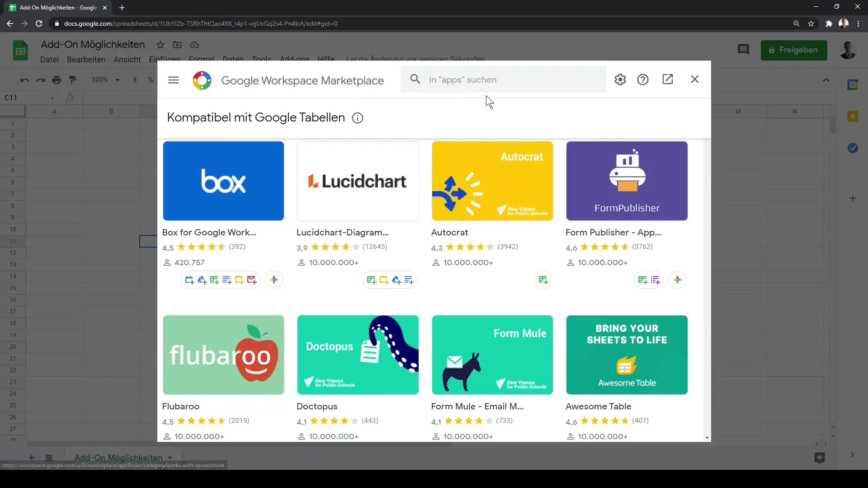Open the Calendar side panel icon
The height and width of the screenshot is (488, 868).
click(853, 84)
